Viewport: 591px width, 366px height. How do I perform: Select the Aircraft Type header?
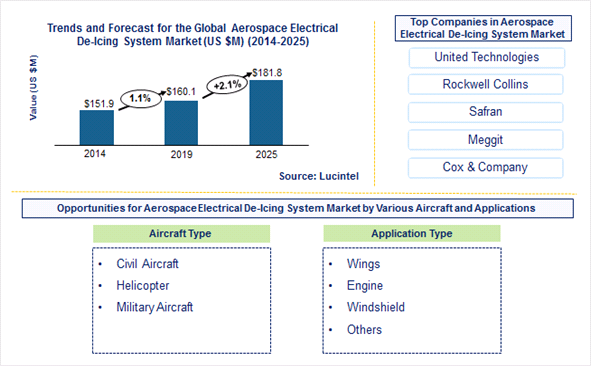[x=181, y=234]
